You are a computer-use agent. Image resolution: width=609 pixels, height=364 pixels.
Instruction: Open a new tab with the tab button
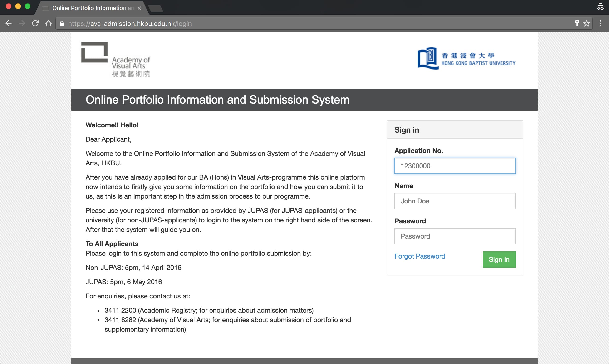tap(156, 9)
